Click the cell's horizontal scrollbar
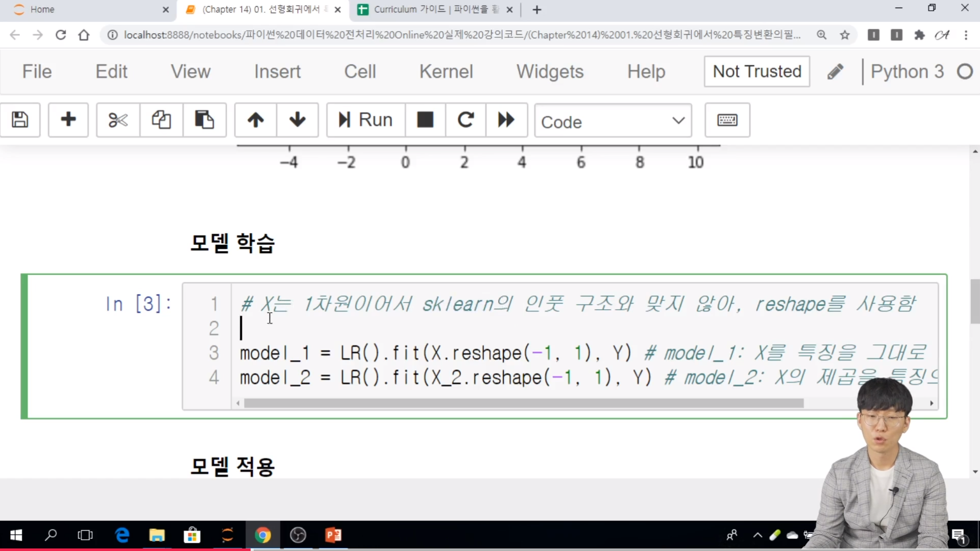980x551 pixels. point(523,404)
